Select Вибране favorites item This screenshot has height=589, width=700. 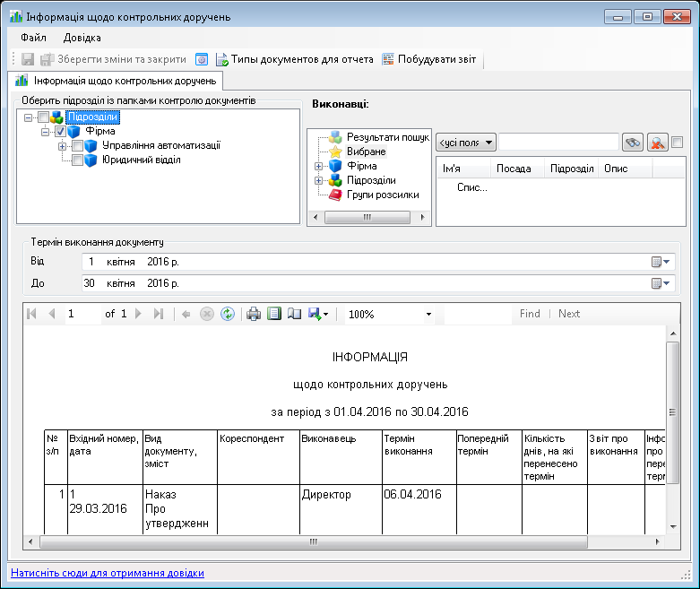366,152
